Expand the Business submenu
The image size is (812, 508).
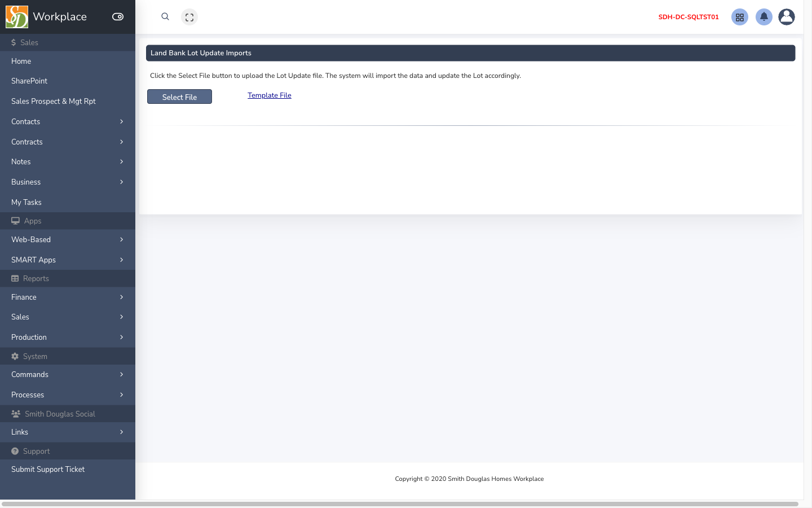pos(68,182)
